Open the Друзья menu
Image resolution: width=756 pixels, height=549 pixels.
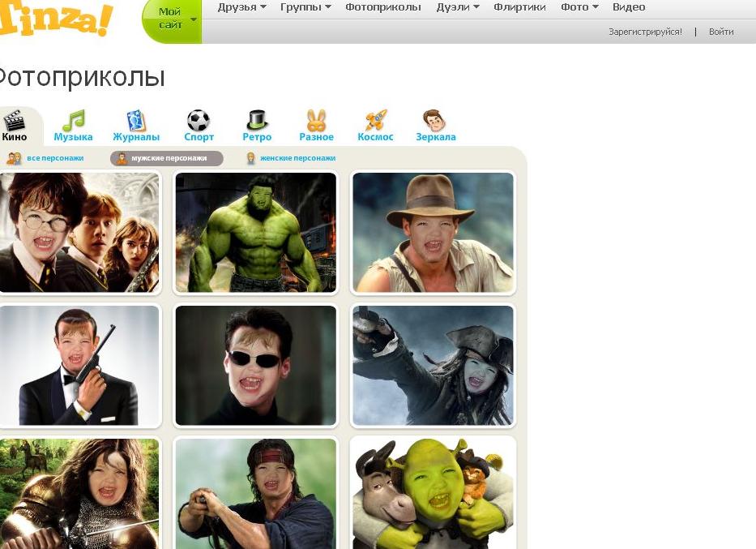(237, 7)
